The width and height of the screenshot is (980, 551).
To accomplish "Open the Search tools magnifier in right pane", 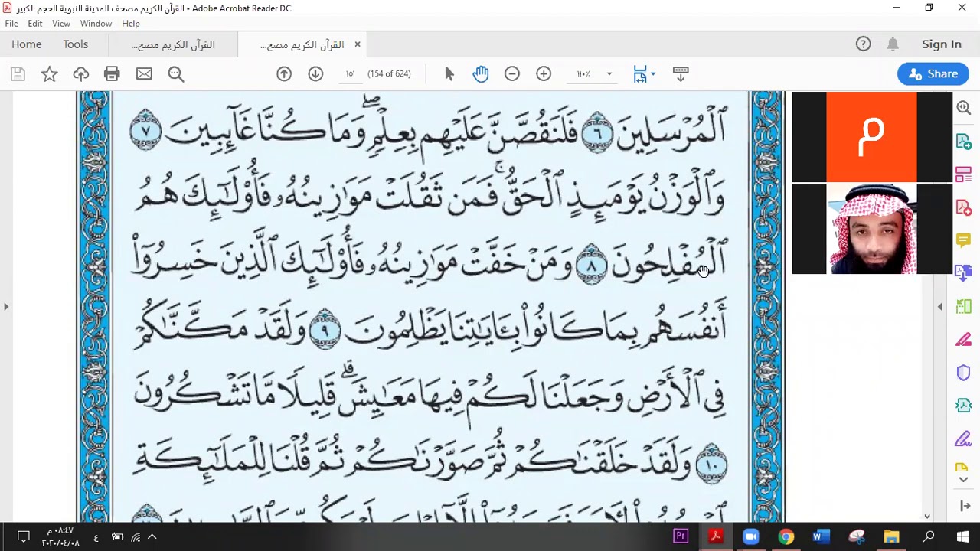I will [x=964, y=109].
